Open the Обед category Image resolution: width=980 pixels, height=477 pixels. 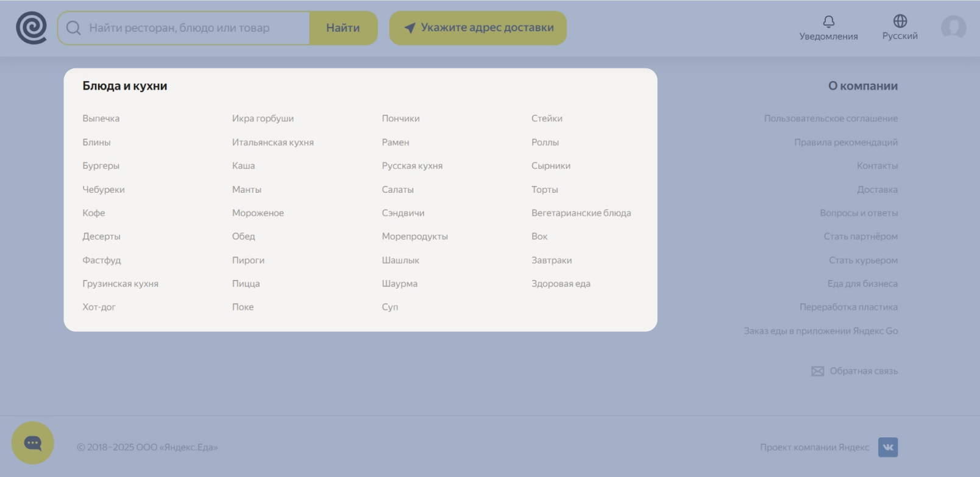point(243,237)
